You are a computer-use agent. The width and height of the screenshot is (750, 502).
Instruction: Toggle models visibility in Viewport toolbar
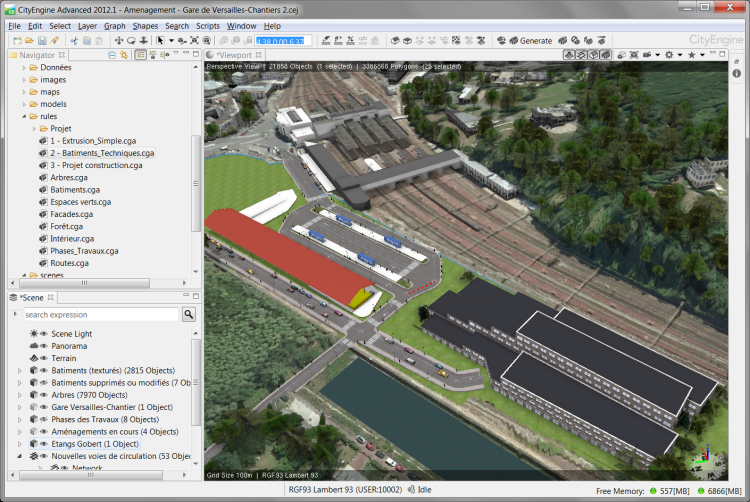tap(606, 55)
